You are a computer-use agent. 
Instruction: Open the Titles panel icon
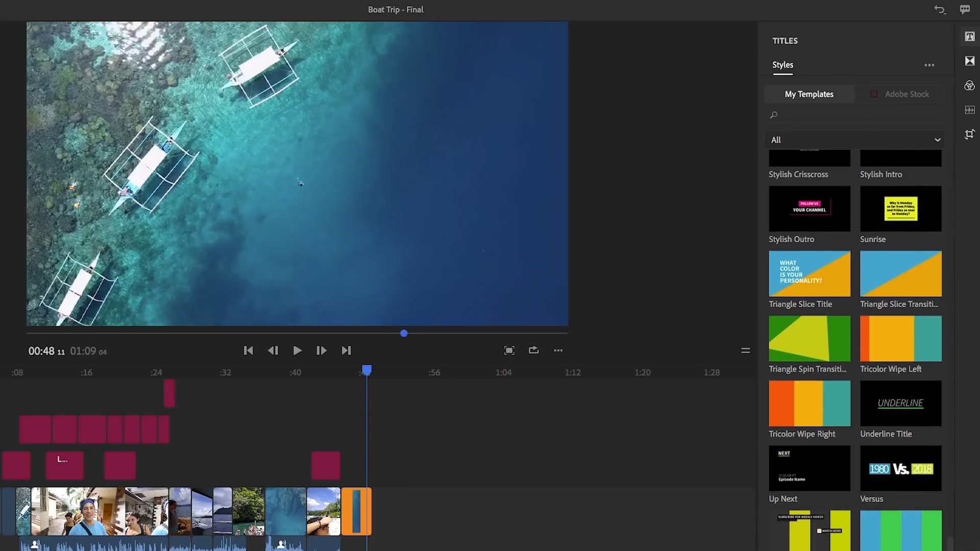click(969, 37)
